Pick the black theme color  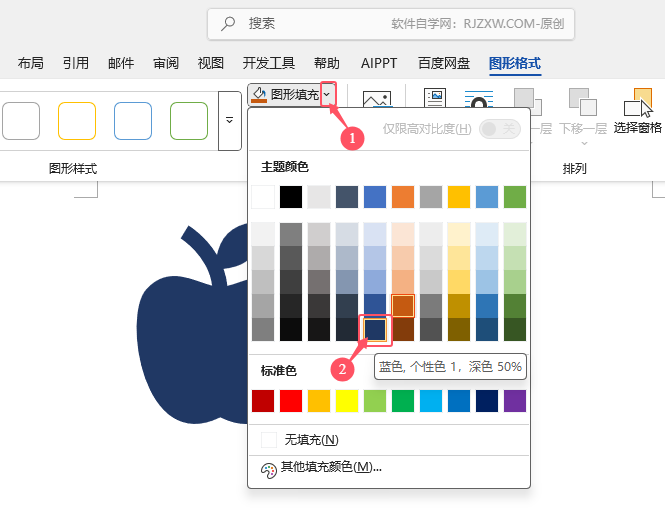pos(291,197)
